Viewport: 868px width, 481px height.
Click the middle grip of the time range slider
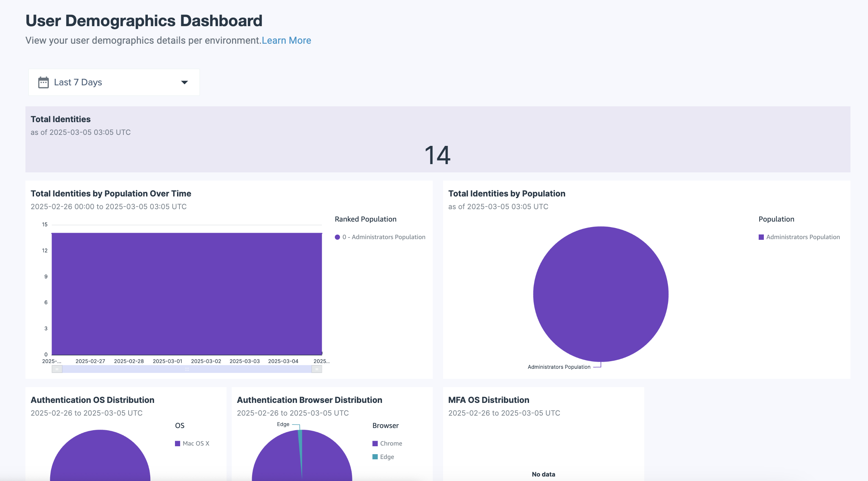point(187,369)
